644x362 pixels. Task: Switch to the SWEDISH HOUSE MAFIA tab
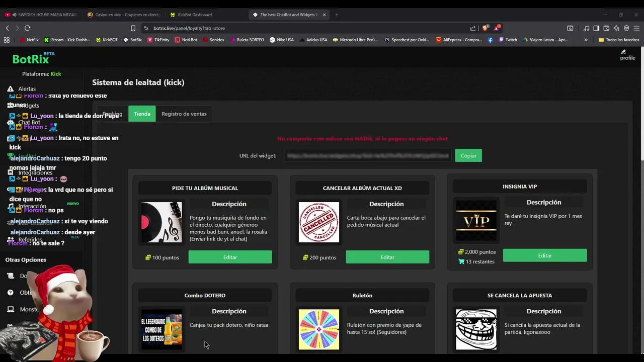pyautogui.click(x=41, y=15)
